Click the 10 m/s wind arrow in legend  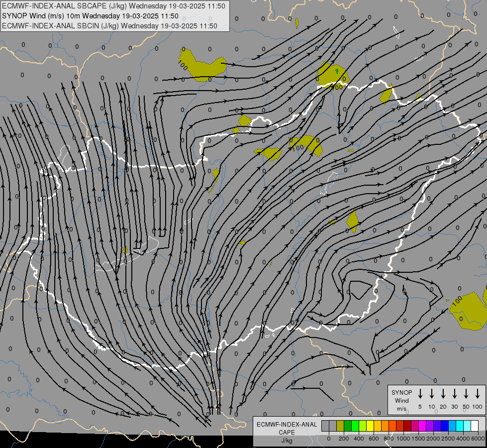431,394
